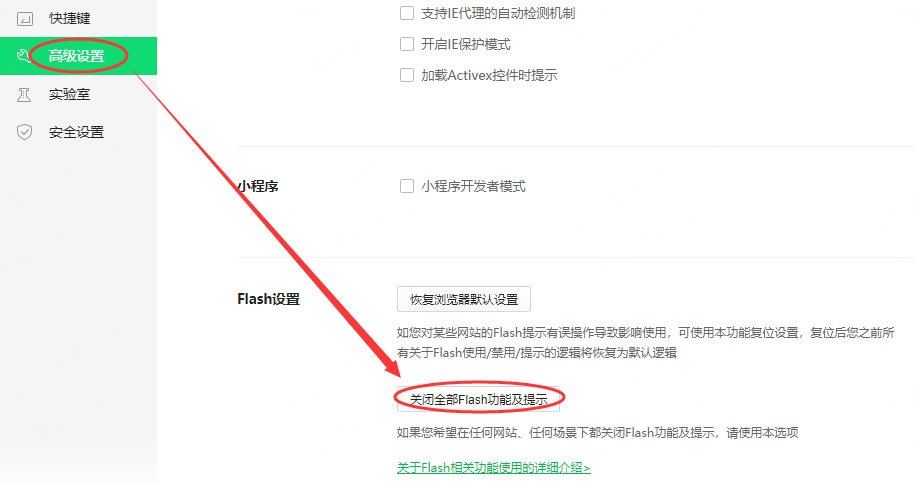The width and height of the screenshot is (915, 484).
Task: Go to 安全设置 in the sidebar
Action: (76, 132)
